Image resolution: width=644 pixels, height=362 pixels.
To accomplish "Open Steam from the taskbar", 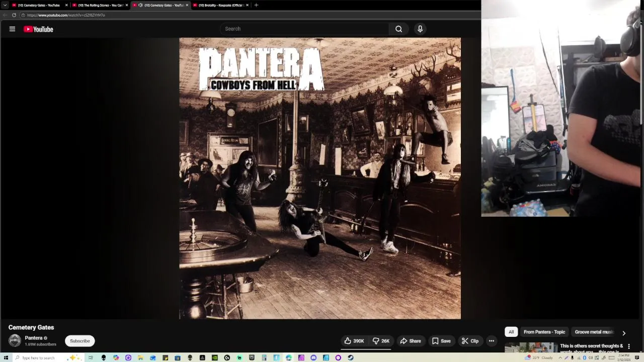I will point(351,357).
